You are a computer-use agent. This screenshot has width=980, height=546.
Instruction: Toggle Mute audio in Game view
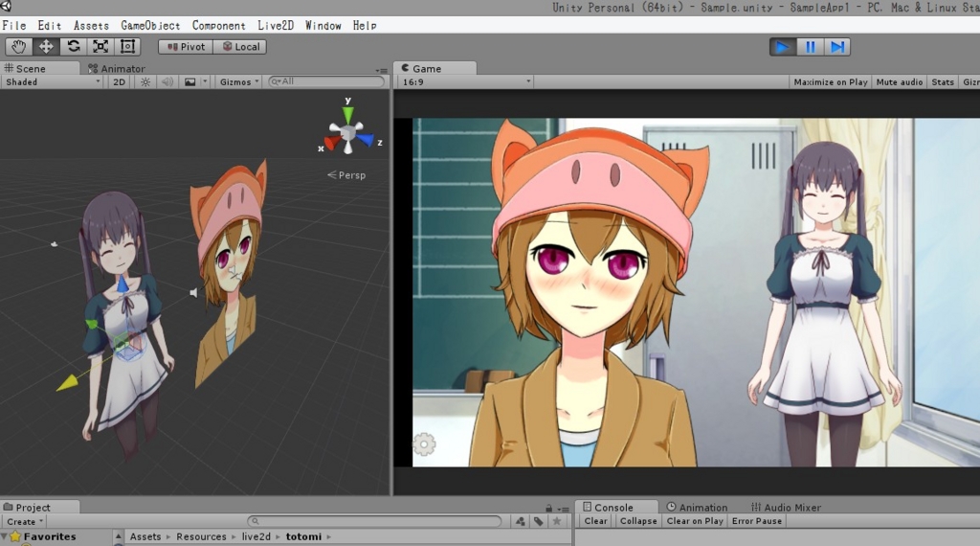(900, 82)
